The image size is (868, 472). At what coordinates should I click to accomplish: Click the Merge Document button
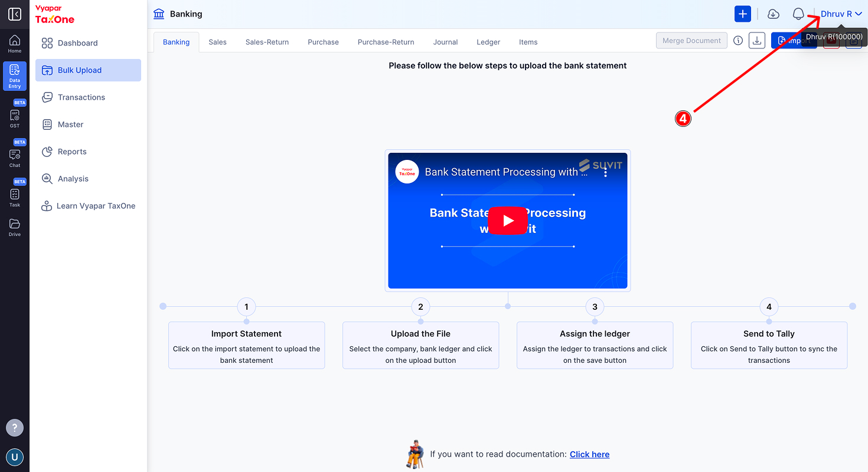[691, 41]
